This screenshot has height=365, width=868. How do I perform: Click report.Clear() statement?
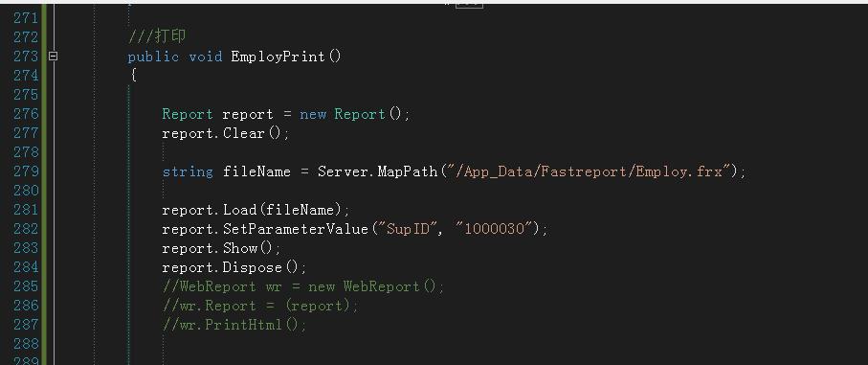pos(225,133)
